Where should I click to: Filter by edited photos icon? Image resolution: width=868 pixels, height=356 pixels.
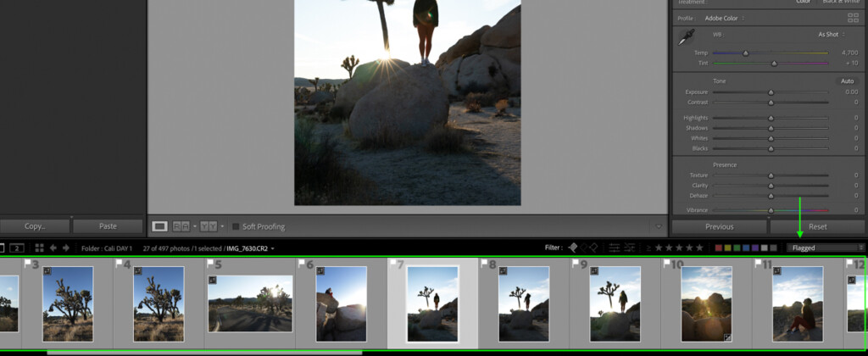[x=615, y=248]
